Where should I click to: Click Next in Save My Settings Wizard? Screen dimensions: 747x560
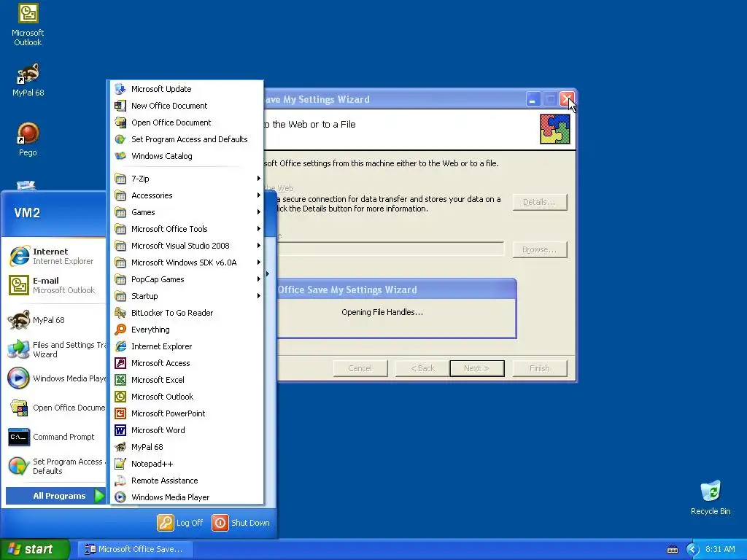(x=477, y=368)
